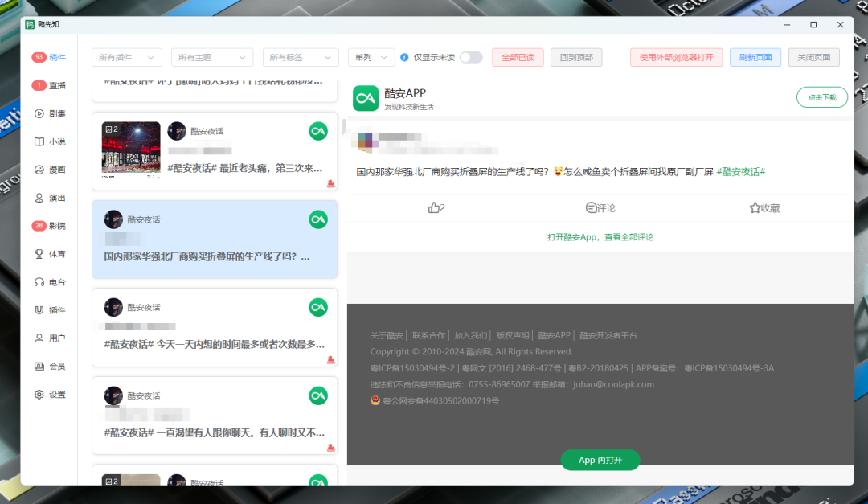Image resolution: width=868 pixels, height=504 pixels.
Task: Click the 评论 comment icon
Action: point(591,207)
